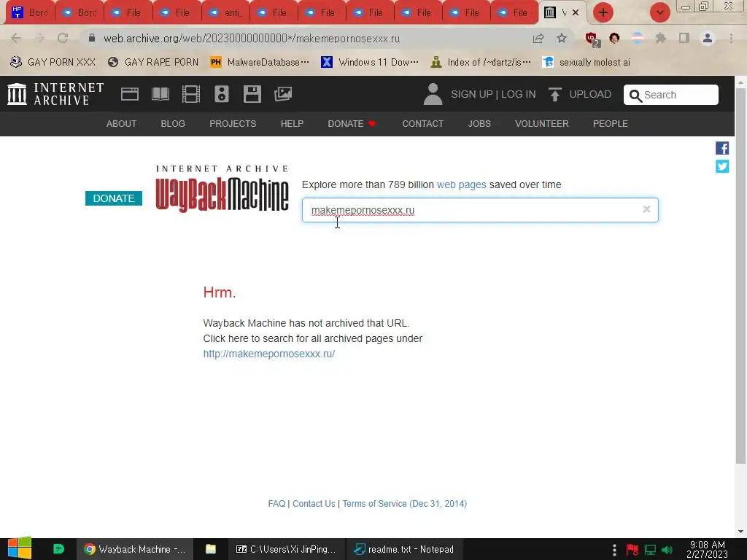Open the PROJECTS menu item

233,124
